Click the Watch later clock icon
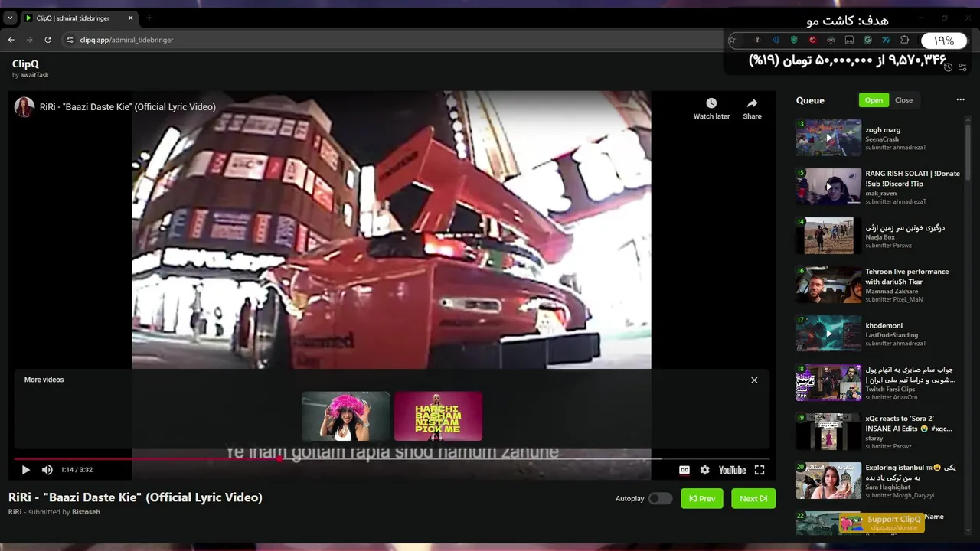Viewport: 980px width, 551px height. tap(711, 103)
